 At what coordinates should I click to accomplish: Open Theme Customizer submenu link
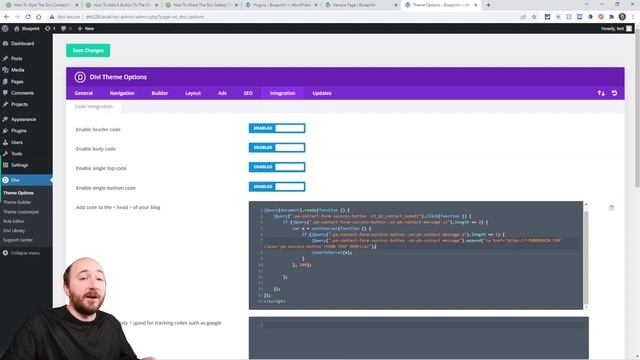pos(21,212)
